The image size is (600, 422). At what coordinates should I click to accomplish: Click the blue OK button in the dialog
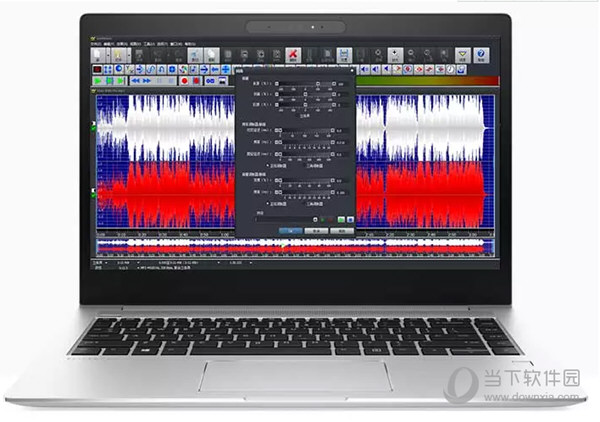click(291, 231)
